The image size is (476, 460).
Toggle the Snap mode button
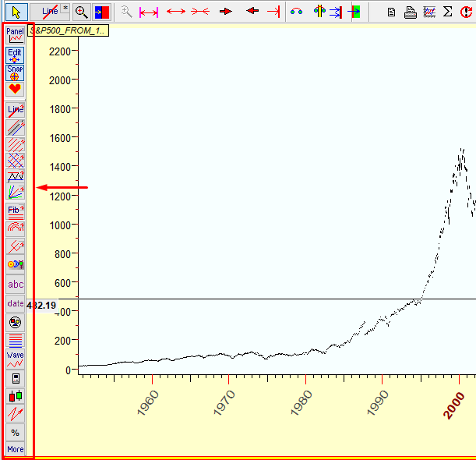click(16, 73)
